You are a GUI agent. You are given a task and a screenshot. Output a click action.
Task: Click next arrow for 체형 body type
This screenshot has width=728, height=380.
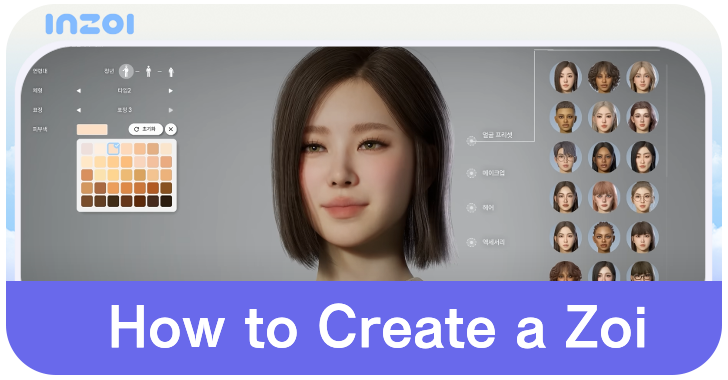point(170,91)
